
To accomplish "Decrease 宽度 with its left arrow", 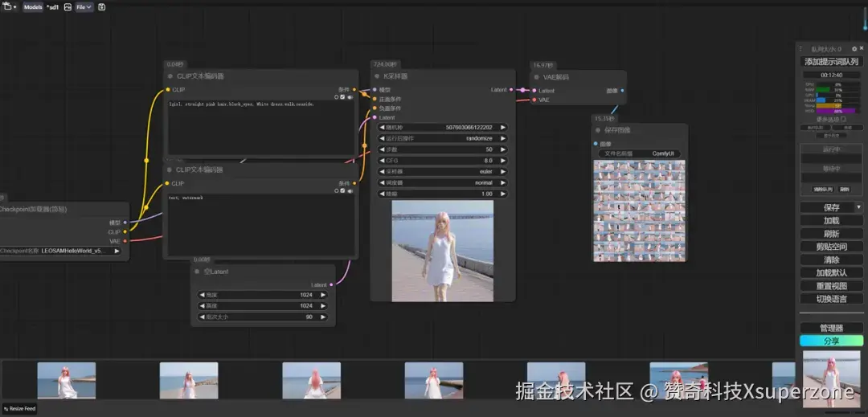I will point(202,296).
